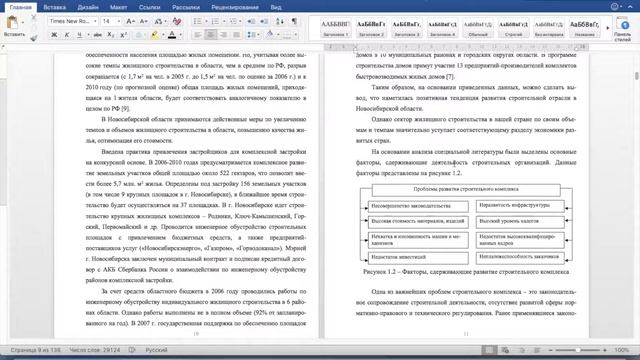Viewport: 640px width, 360px height.
Task: Toggle subscript X₂ formatting
Action: 111,35
